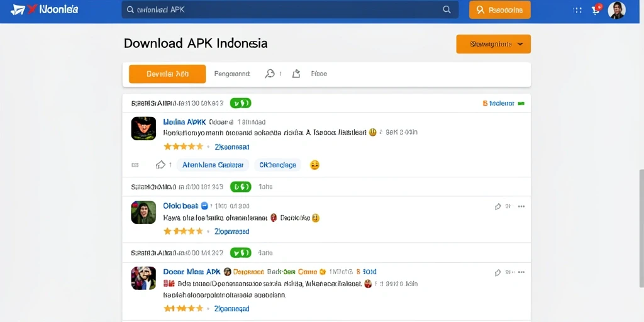The image size is (644, 322).
Task: Click the large orange Download button in the toolbar
Action: (x=167, y=74)
